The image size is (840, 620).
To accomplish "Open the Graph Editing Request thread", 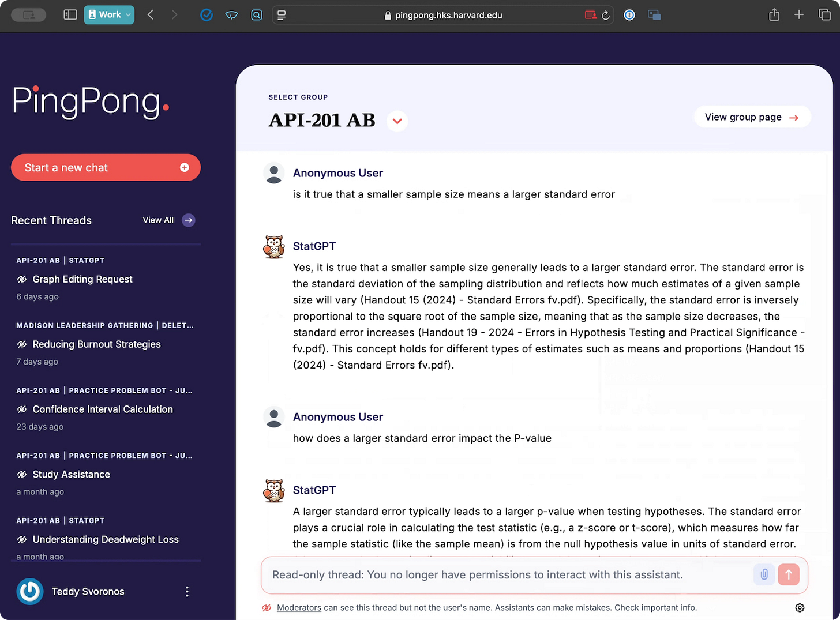I will click(82, 279).
